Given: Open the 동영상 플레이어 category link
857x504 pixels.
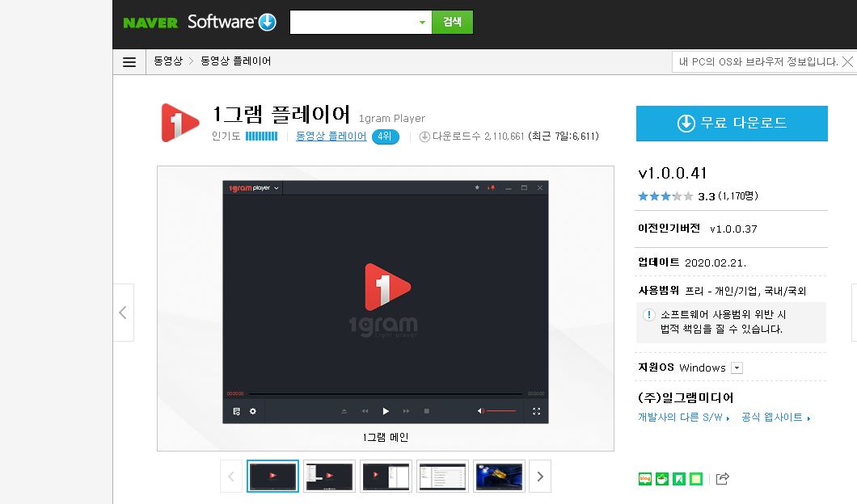Looking at the screenshot, I should pyautogui.click(x=331, y=136).
